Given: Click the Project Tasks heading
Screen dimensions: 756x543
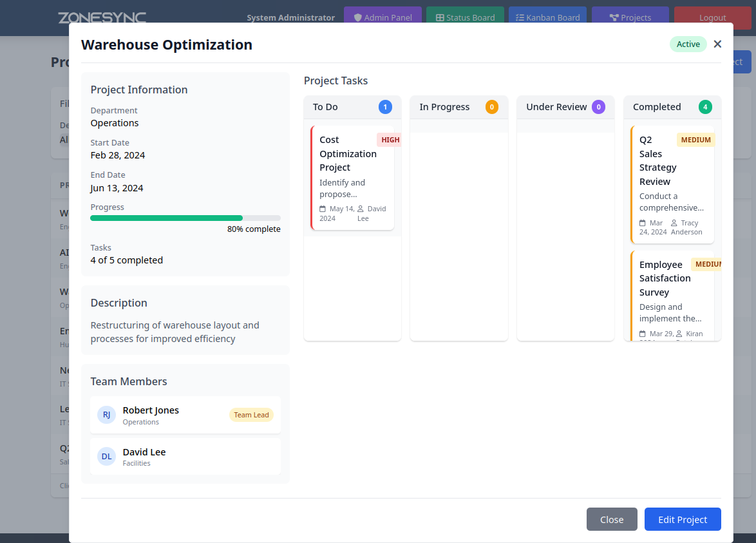Looking at the screenshot, I should (x=335, y=81).
